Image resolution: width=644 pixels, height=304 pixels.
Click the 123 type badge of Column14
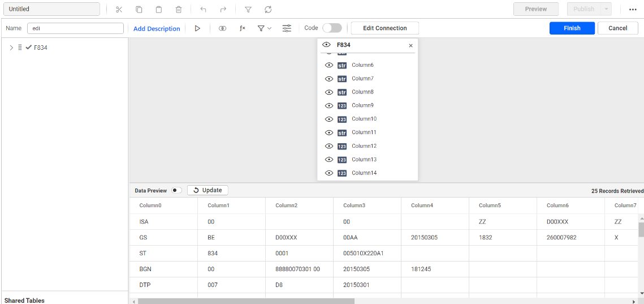pyautogui.click(x=342, y=173)
